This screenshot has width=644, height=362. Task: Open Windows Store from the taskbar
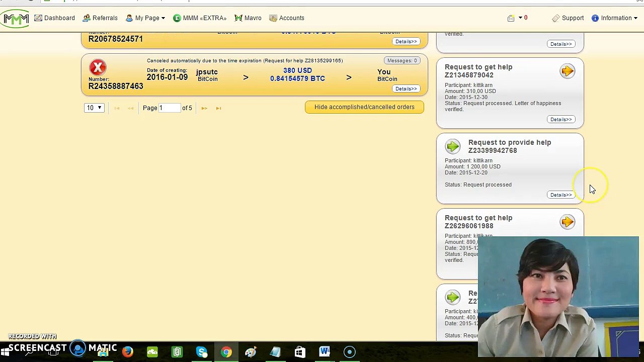[300, 352]
